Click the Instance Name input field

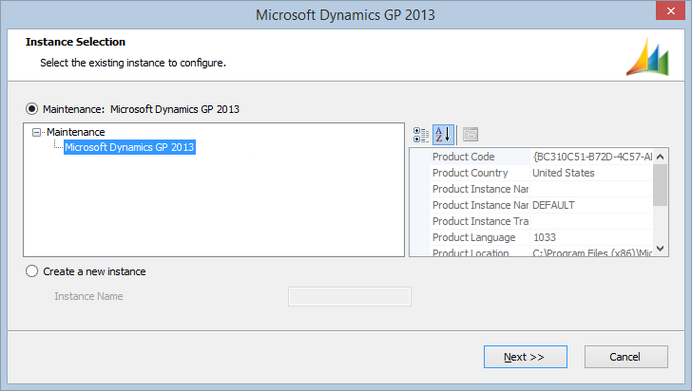tap(350, 297)
